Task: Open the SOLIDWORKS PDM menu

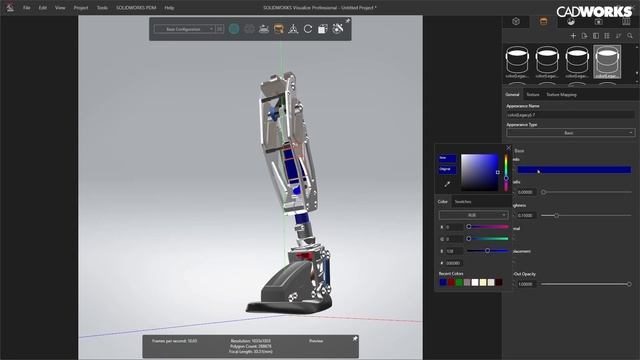Action: [136, 8]
